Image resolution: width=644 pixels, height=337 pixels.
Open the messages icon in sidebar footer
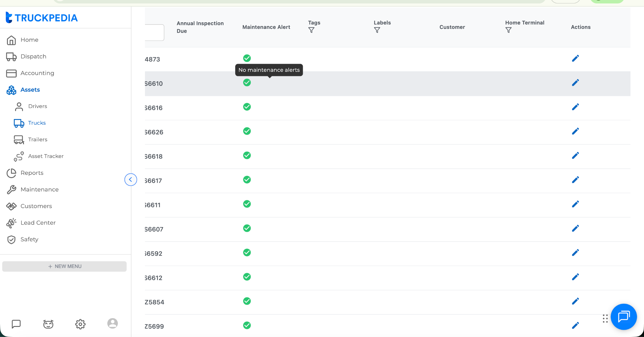coord(16,324)
